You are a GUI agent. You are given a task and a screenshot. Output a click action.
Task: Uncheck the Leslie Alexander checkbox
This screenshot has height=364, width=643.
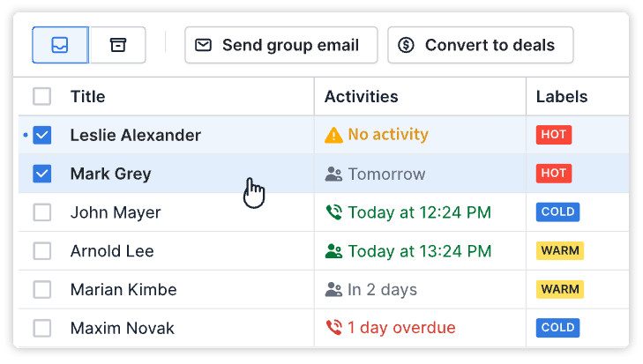pyautogui.click(x=42, y=135)
